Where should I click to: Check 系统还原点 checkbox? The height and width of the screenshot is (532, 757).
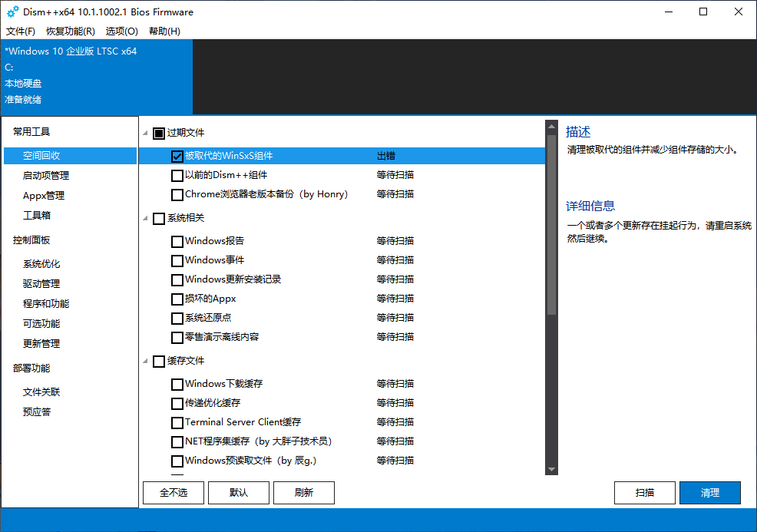(x=177, y=319)
